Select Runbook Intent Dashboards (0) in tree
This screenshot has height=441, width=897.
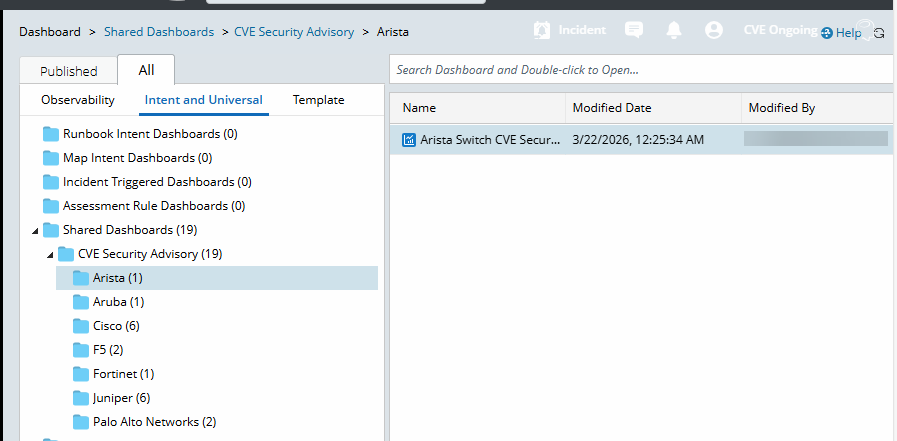[150, 134]
